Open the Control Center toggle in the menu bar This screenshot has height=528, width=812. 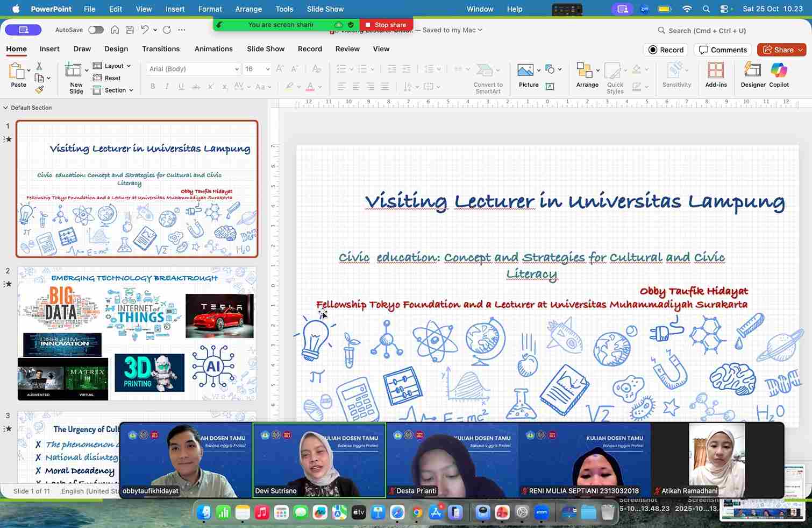point(725,9)
